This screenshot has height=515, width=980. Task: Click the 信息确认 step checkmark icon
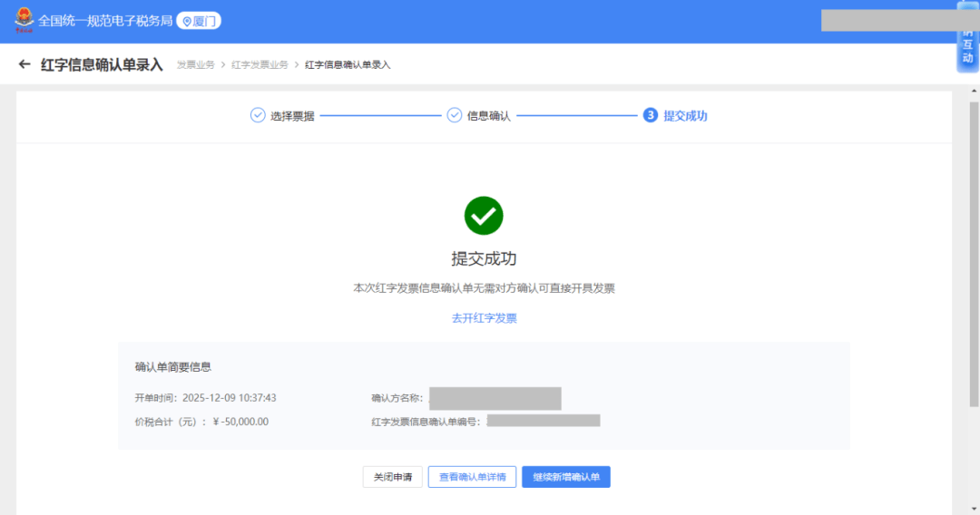[455, 115]
